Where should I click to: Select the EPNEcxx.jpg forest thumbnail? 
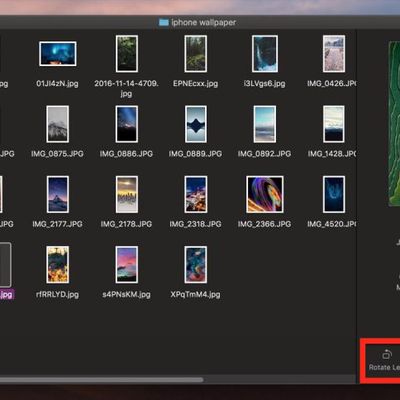coord(196,54)
